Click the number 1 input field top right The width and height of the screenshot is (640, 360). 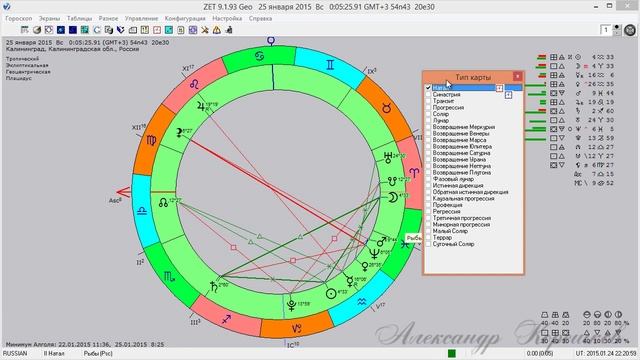pos(606,30)
